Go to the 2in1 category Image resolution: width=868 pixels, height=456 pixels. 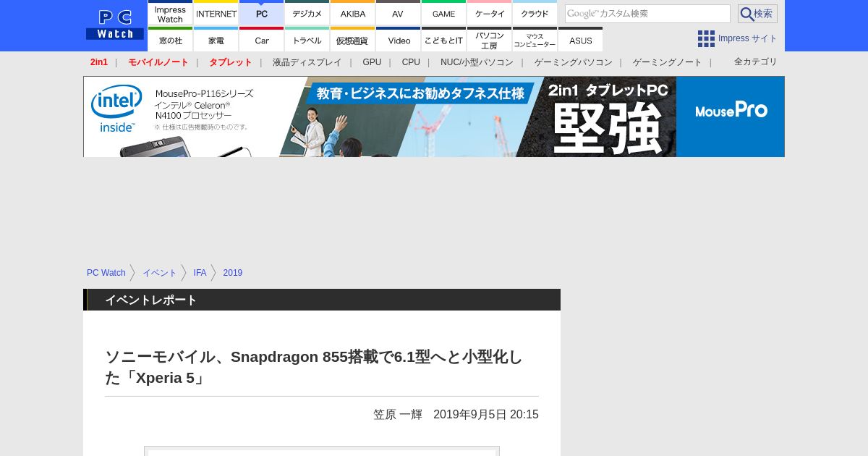click(x=99, y=62)
